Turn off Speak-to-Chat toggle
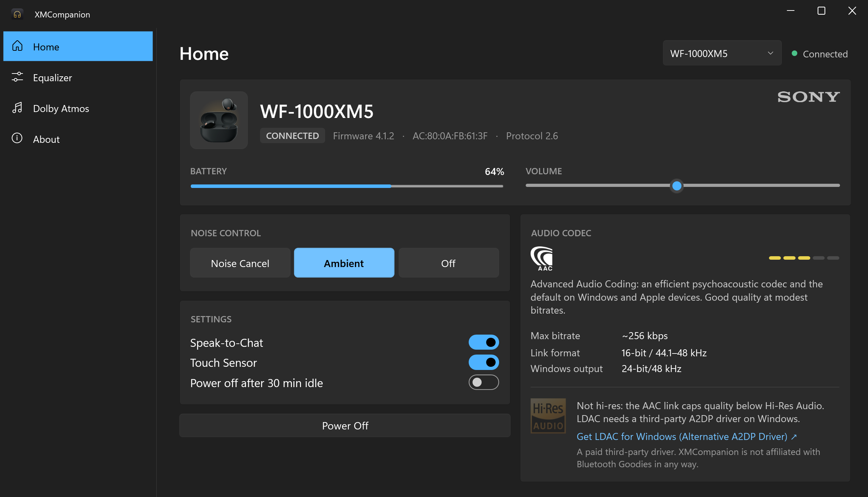Image resolution: width=868 pixels, height=497 pixels. (x=484, y=342)
